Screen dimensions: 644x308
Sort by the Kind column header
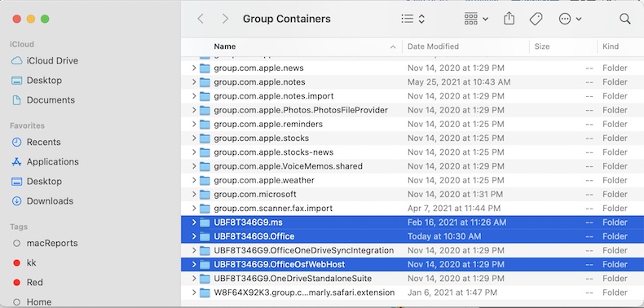pos(611,46)
